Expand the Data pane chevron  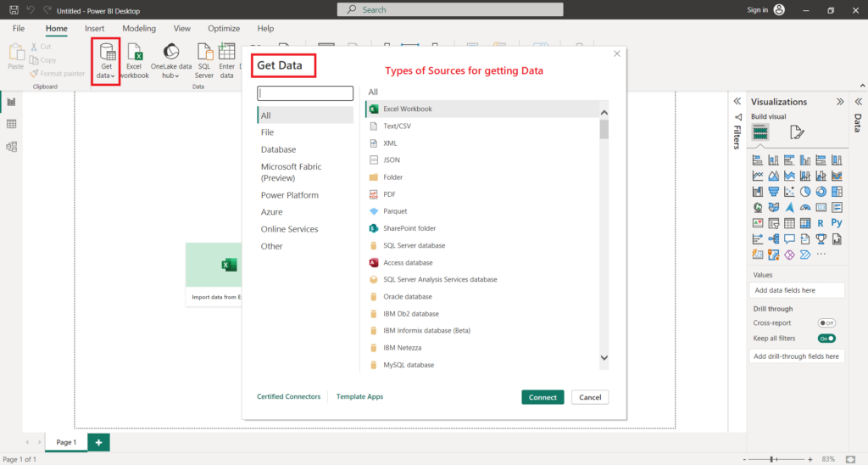click(x=858, y=102)
